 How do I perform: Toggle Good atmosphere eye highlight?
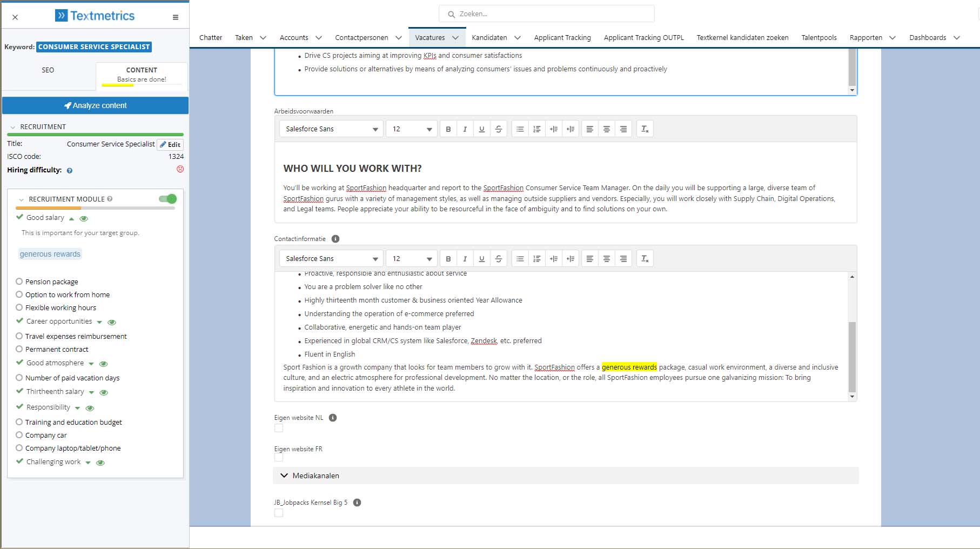click(x=104, y=364)
